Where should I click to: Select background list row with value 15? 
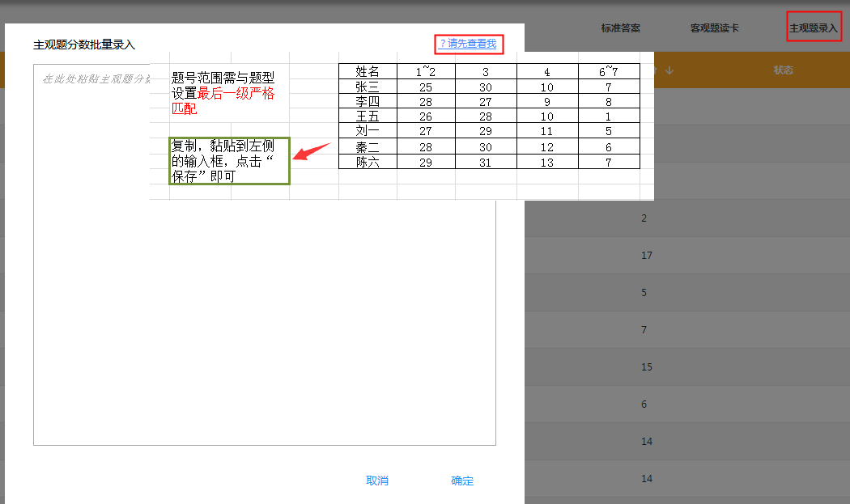pos(646,367)
